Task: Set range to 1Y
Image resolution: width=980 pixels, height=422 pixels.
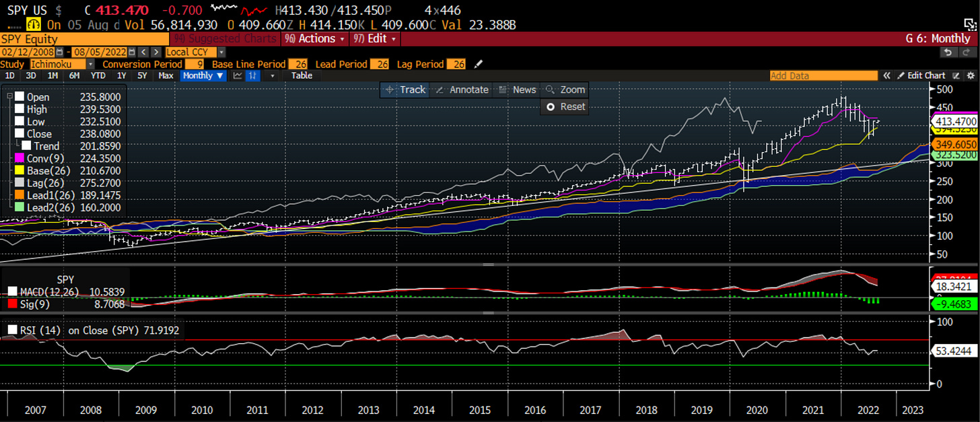Action: click(121, 76)
